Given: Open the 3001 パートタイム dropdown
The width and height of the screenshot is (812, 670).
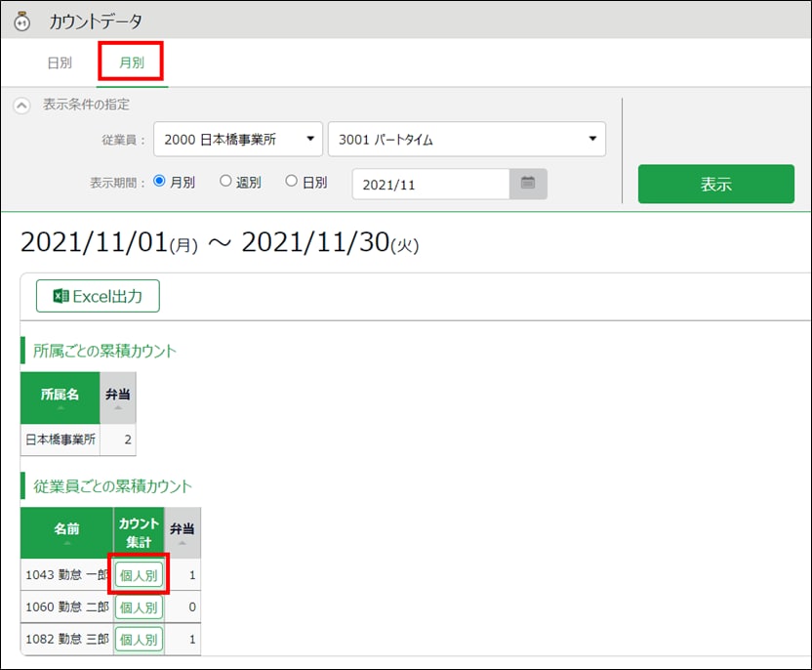Looking at the screenshot, I should (467, 140).
